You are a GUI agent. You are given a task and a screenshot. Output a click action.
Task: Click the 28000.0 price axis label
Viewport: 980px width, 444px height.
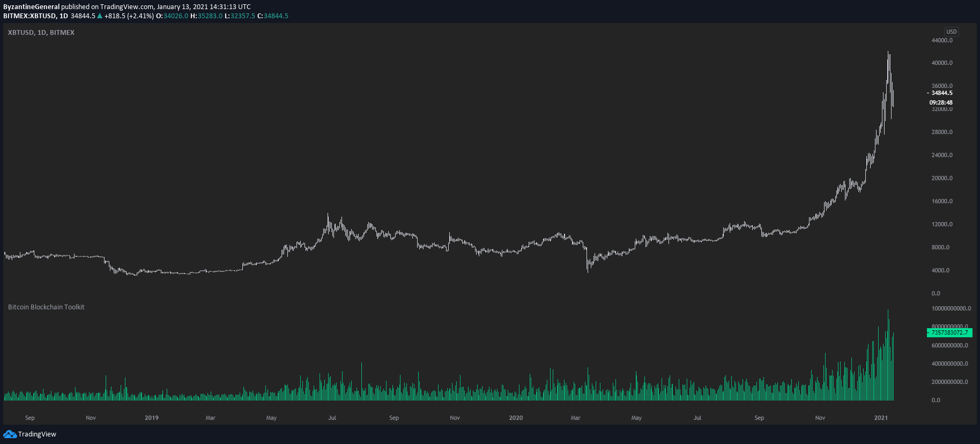(x=942, y=132)
